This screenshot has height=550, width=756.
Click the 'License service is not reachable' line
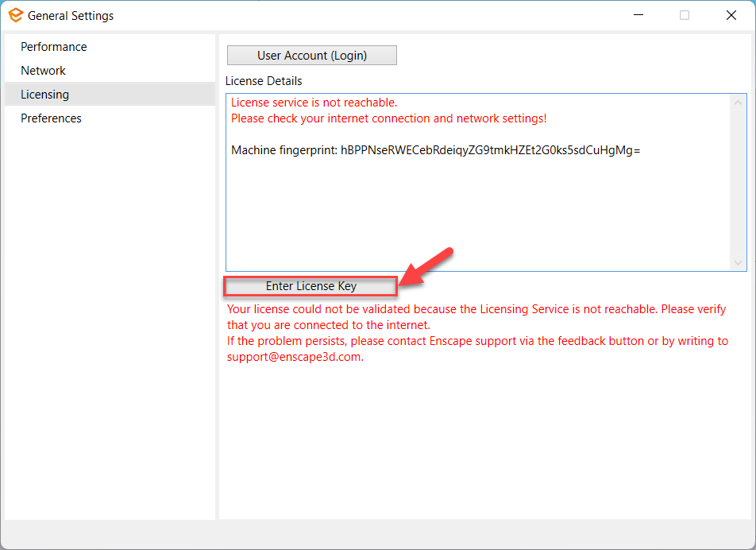314,103
